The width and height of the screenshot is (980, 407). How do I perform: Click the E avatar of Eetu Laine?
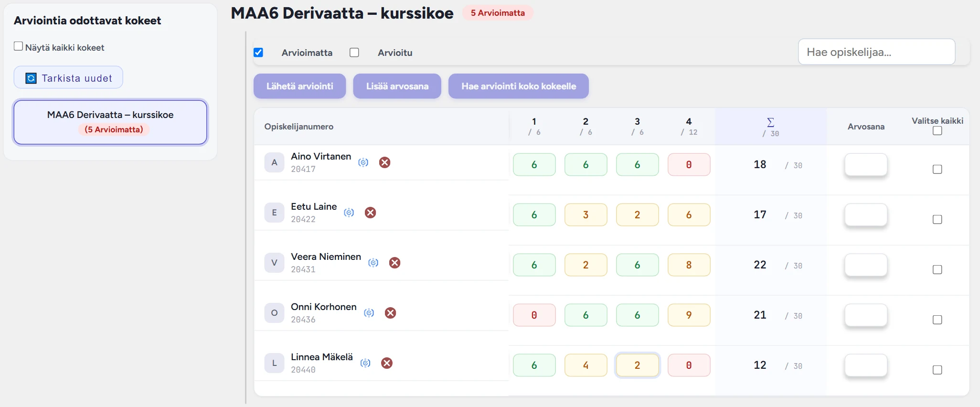point(274,213)
